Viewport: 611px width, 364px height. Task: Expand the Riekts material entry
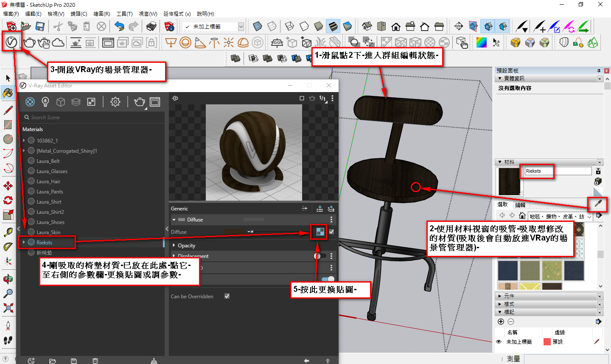(24, 242)
